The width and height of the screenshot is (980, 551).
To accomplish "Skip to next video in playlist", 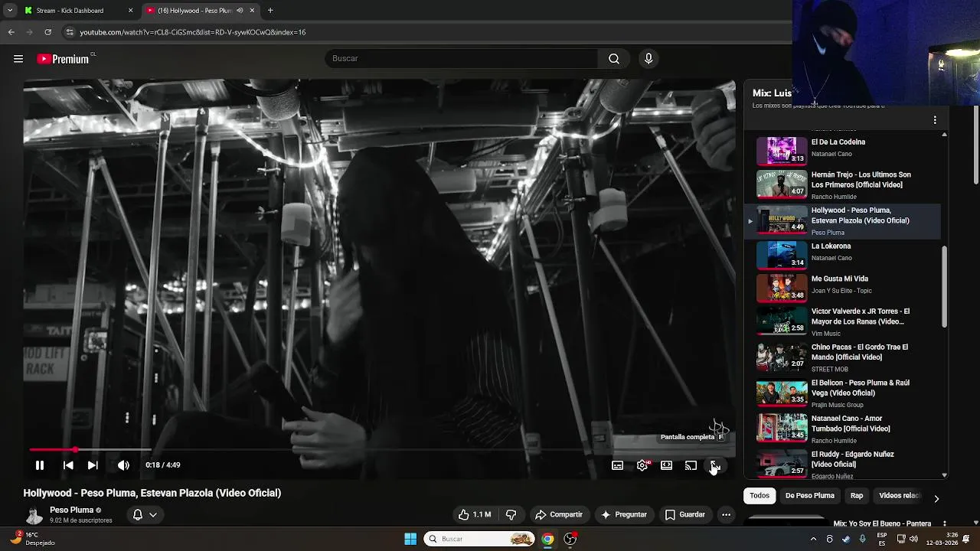I will (93, 465).
